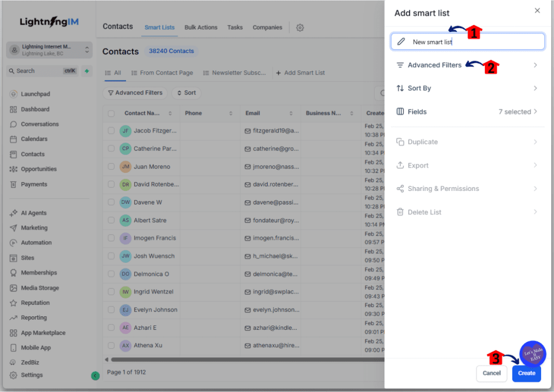Click the contacts settings gear icon

300,26
